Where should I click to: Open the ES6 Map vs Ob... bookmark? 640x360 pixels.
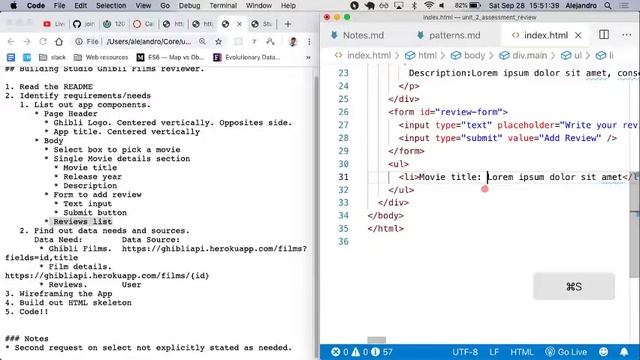pos(170,57)
